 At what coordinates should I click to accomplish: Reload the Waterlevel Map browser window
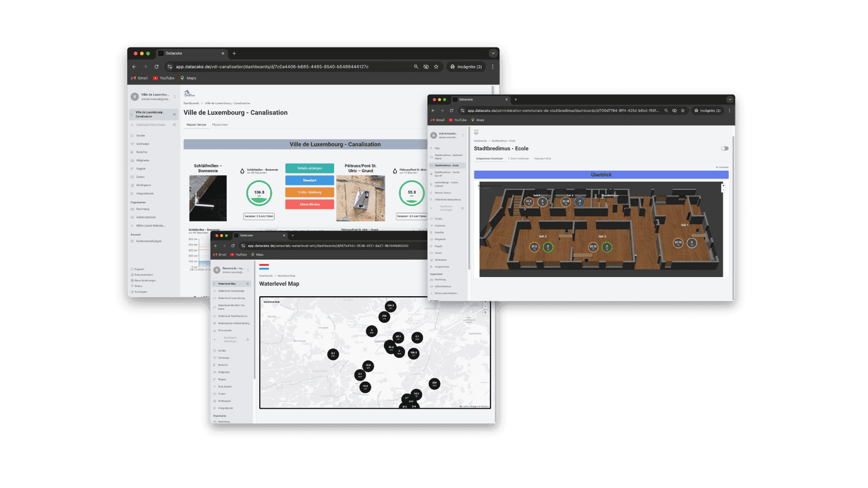pos(233,246)
